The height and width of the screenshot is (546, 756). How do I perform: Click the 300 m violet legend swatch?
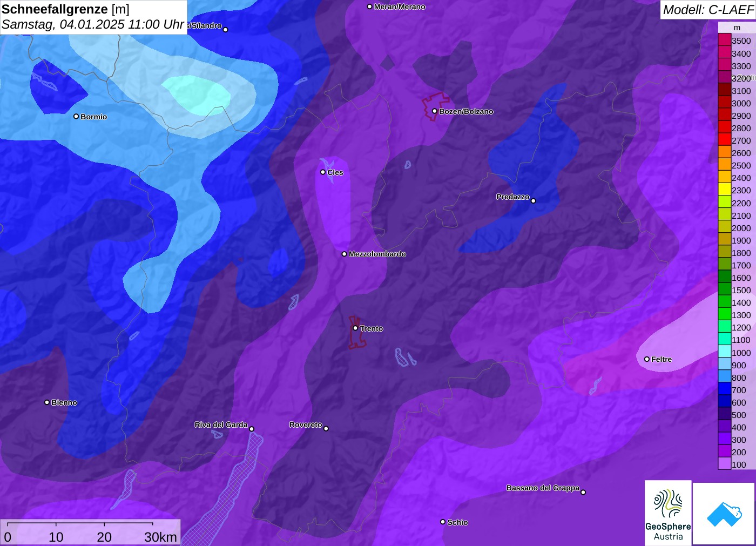pos(725,439)
